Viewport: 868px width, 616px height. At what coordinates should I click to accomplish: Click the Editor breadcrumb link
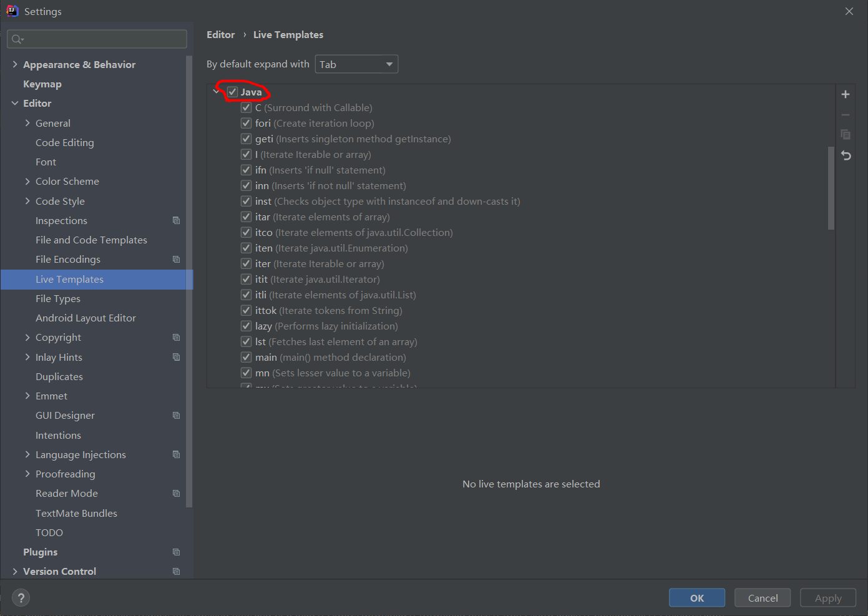click(x=221, y=34)
